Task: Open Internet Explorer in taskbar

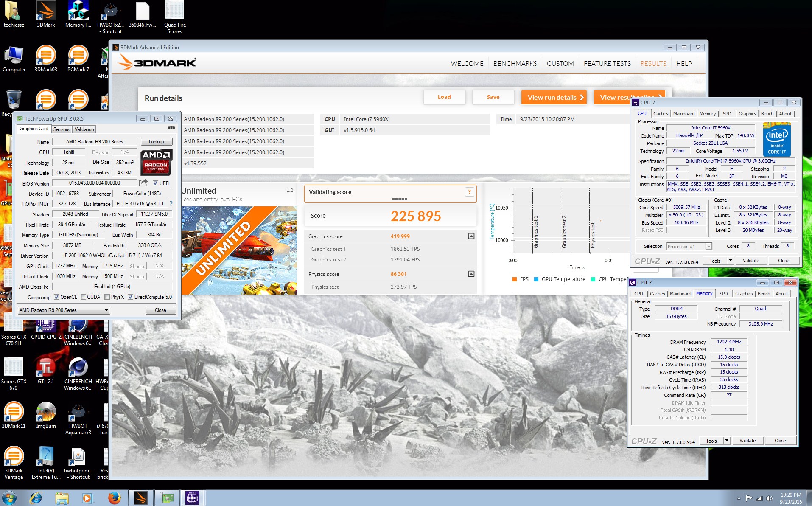Action: pyautogui.click(x=36, y=498)
